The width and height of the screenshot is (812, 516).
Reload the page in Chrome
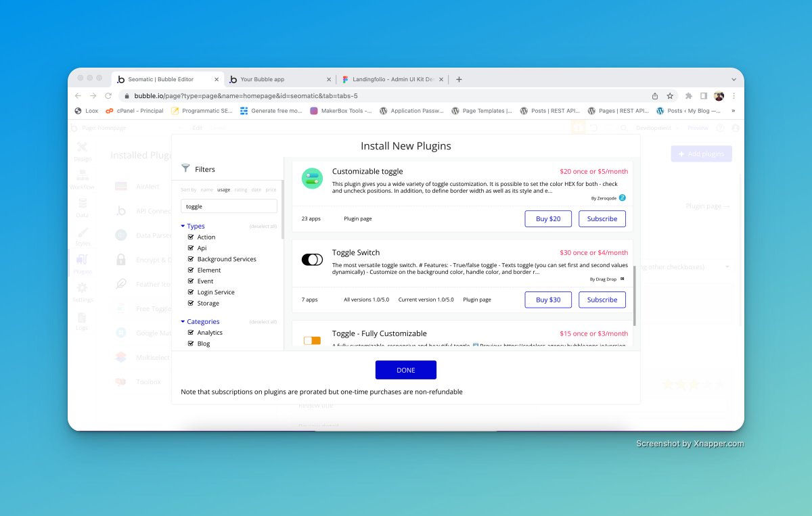point(108,96)
